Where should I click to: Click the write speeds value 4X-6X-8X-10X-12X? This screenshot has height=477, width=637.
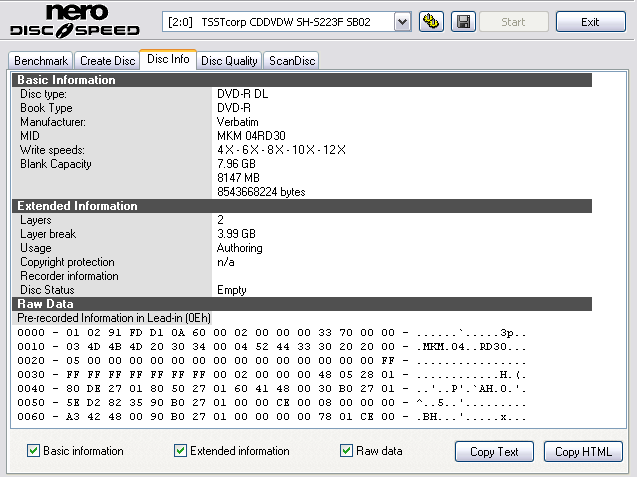(x=281, y=150)
